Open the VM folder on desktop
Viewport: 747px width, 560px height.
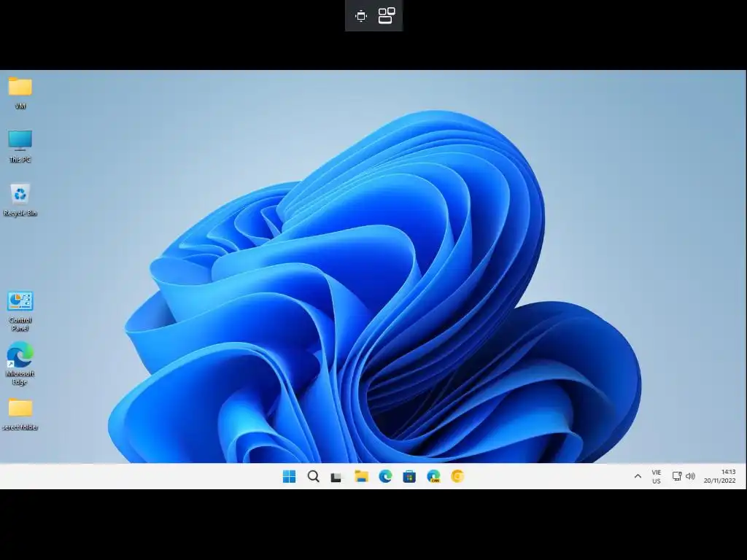coord(20,93)
